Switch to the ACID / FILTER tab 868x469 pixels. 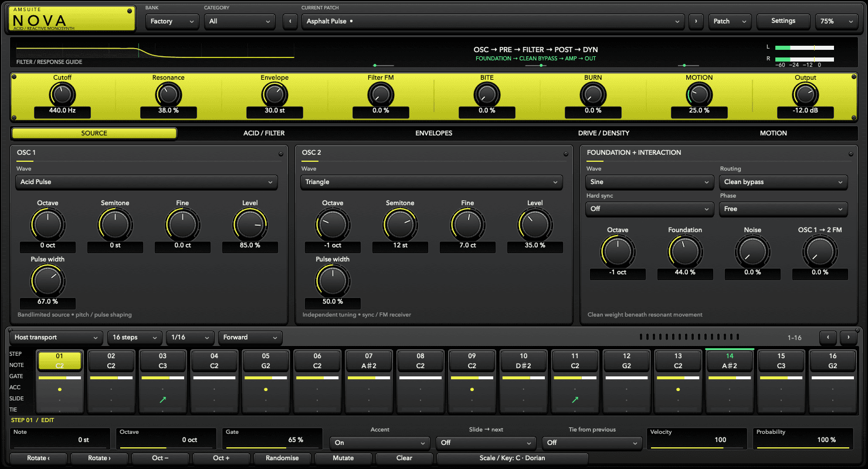click(264, 133)
